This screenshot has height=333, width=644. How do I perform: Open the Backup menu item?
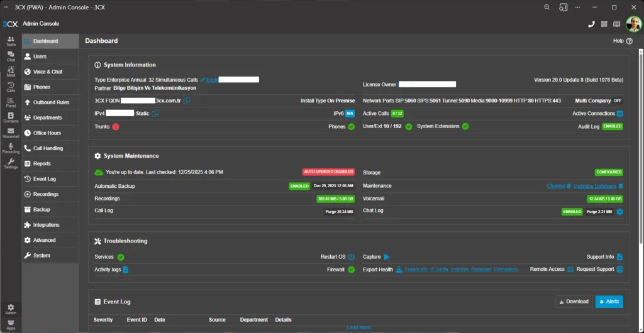point(50,210)
